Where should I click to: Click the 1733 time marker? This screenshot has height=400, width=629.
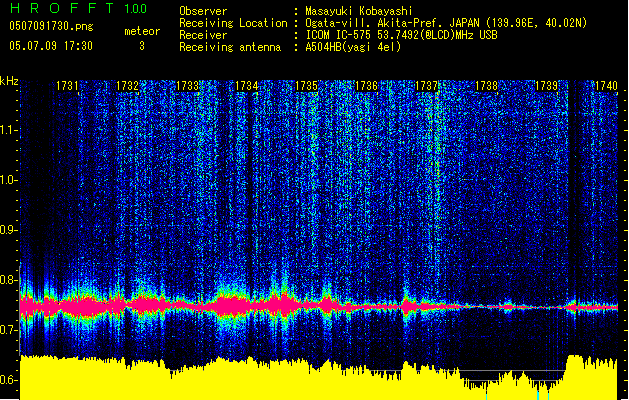(x=187, y=86)
